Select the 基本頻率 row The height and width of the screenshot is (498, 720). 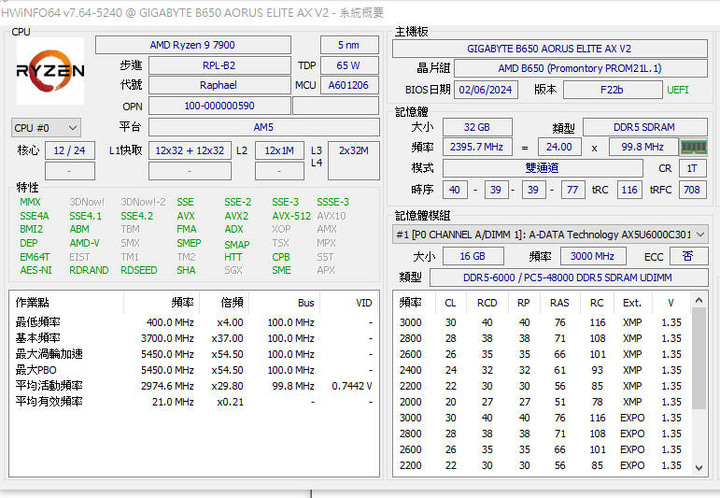point(194,338)
